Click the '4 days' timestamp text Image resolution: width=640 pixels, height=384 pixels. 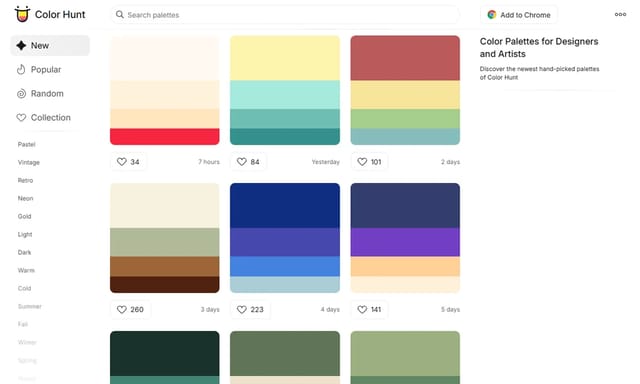pos(330,309)
